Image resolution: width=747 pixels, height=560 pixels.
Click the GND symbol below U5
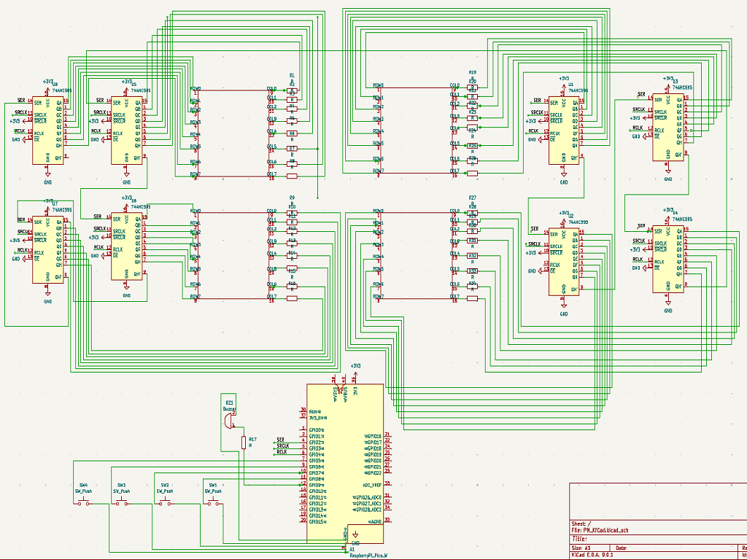pos(126,174)
